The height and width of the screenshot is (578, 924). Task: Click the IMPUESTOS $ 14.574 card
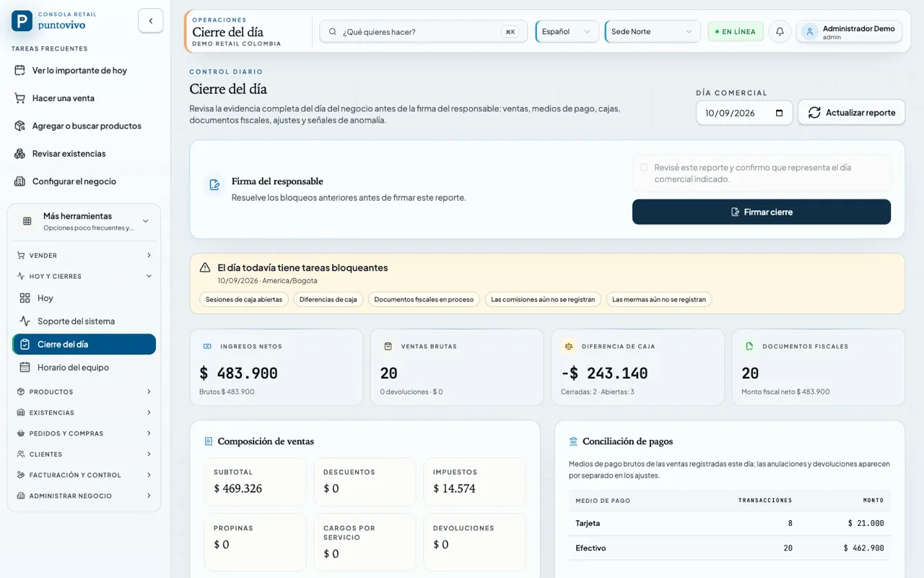tap(474, 482)
